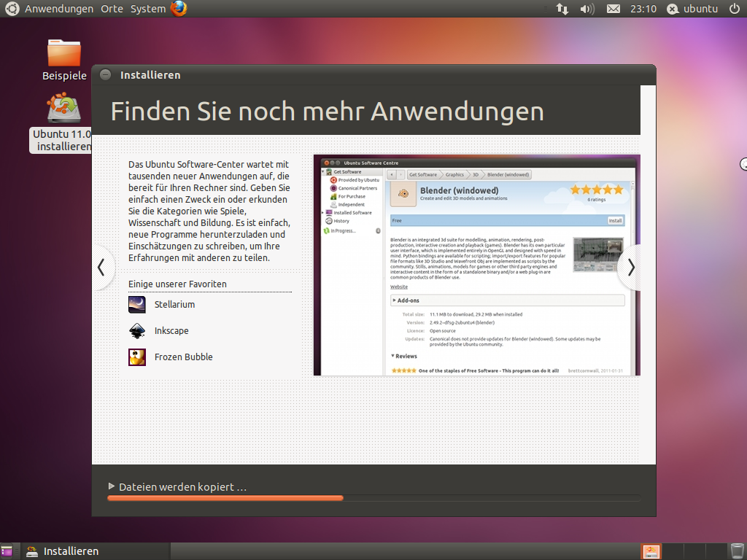Click the Installieren entry in the taskbar

coord(69,551)
